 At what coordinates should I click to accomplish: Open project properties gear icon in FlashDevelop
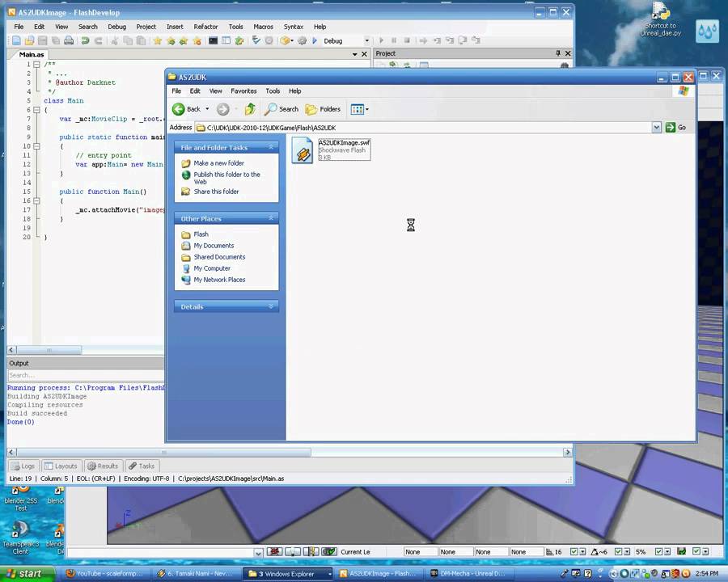pos(303,41)
